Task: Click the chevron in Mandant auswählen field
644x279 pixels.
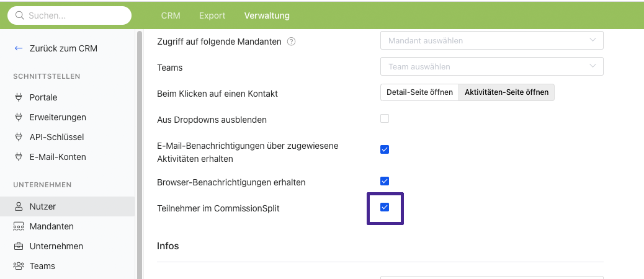Action: point(593,40)
